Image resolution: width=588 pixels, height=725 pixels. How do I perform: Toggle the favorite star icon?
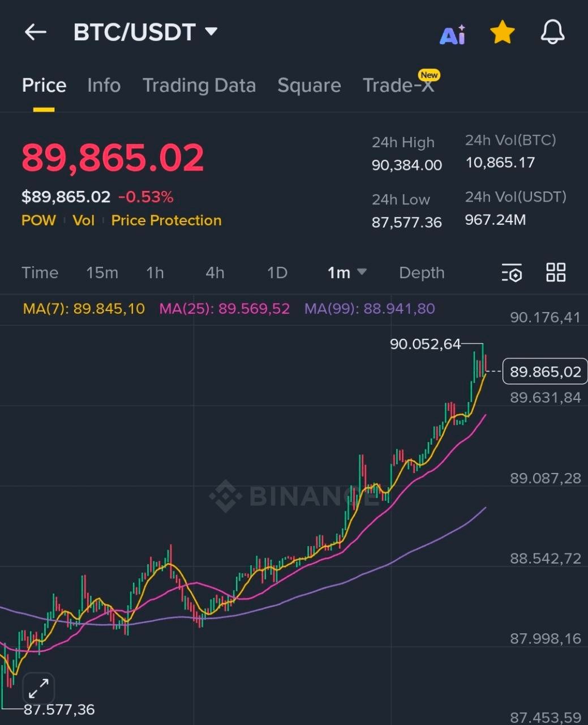coord(502,33)
